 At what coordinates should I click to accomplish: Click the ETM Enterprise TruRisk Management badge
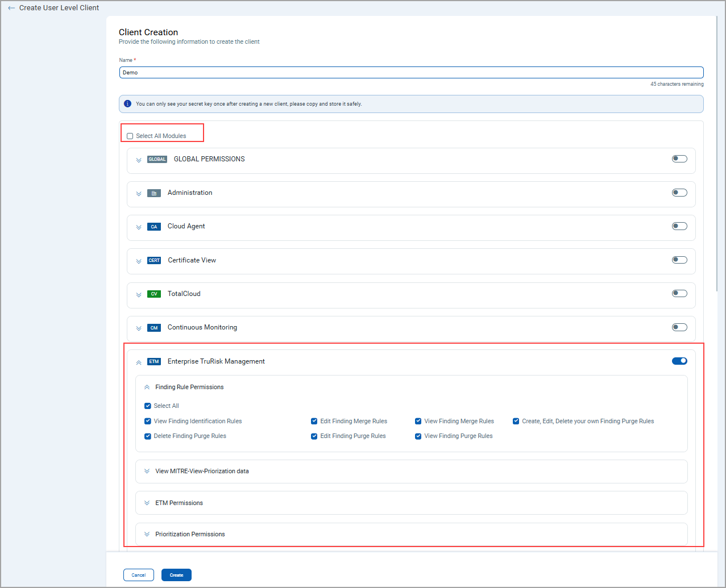154,361
